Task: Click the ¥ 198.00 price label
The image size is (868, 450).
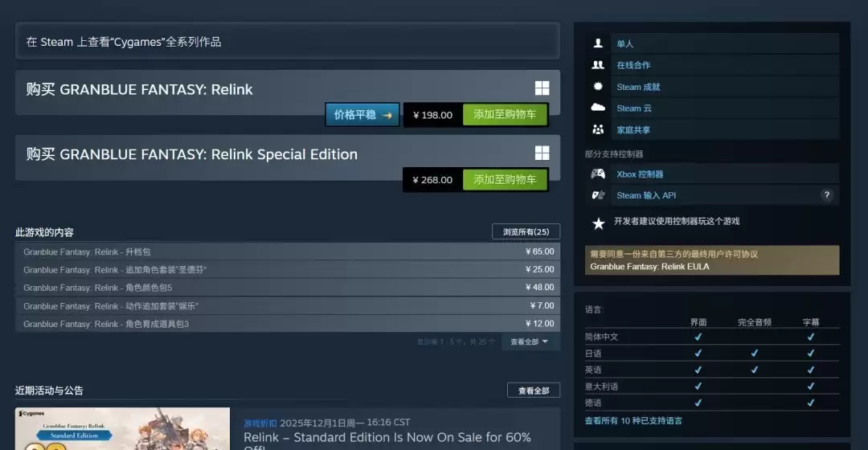Action: pyautogui.click(x=433, y=115)
